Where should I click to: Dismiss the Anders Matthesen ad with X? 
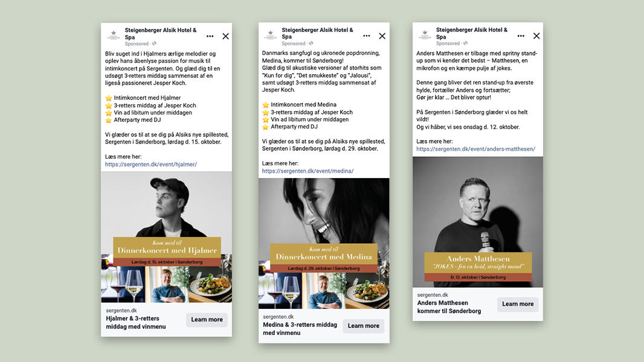(x=536, y=36)
